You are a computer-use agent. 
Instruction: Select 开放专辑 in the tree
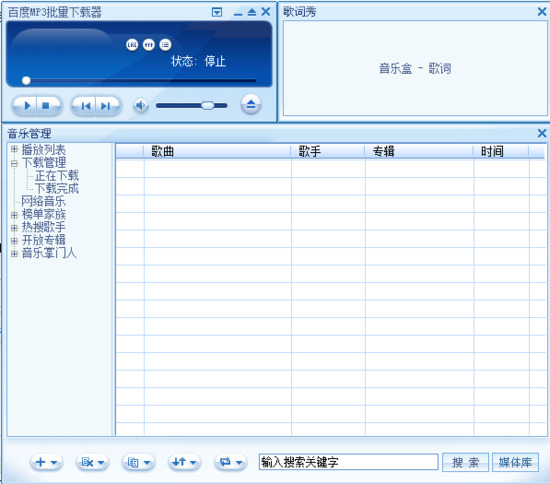tap(43, 240)
